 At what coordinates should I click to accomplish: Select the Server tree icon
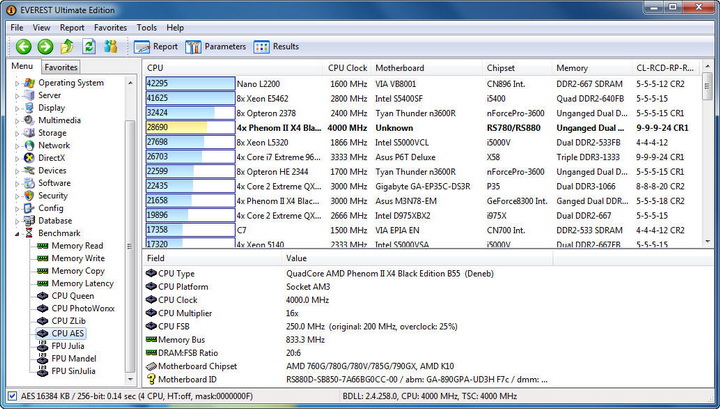pyautogui.click(x=29, y=95)
